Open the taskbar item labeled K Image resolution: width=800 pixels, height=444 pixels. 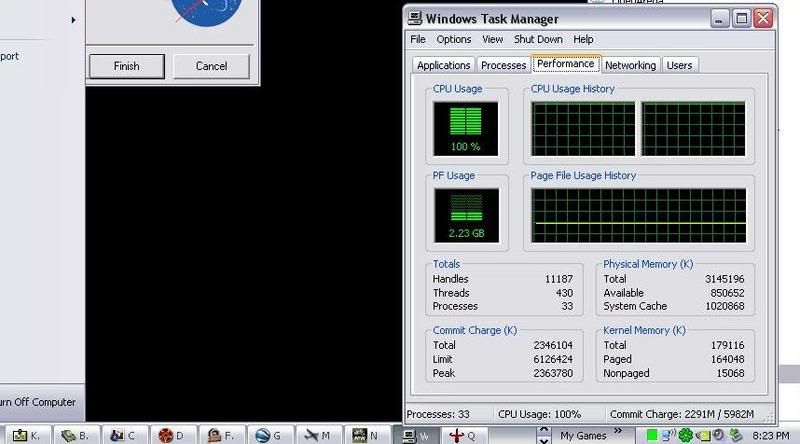[x=27, y=435]
